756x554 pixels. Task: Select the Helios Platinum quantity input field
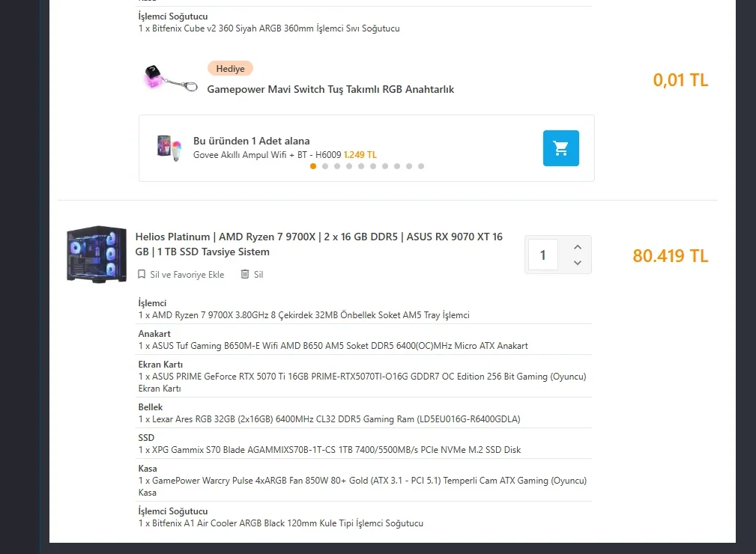[x=543, y=255]
